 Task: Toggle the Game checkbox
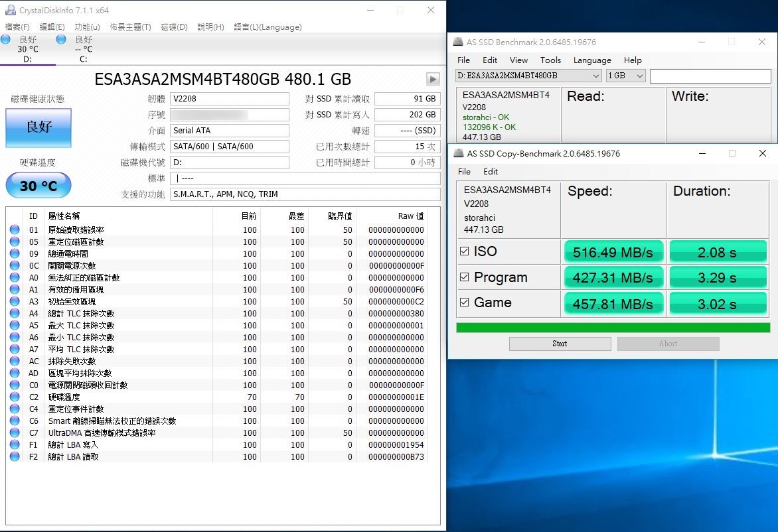tap(465, 302)
